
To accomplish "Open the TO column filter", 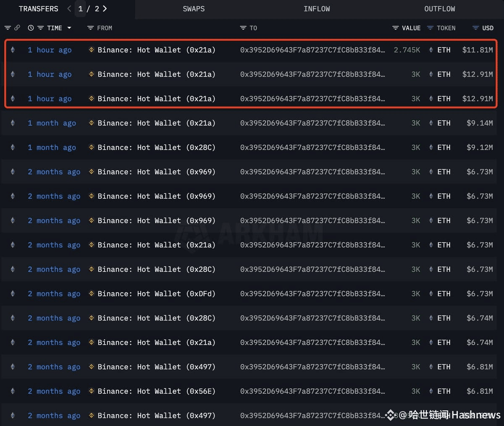I will [243, 28].
